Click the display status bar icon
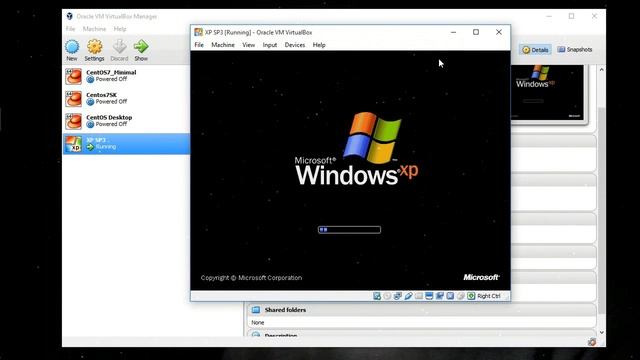Screen dimensions: 640x360 (429, 296)
